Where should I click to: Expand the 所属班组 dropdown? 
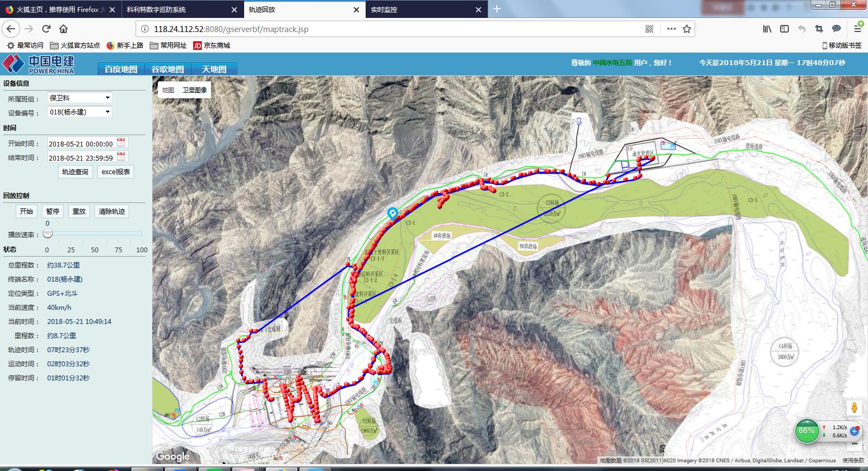80,98
